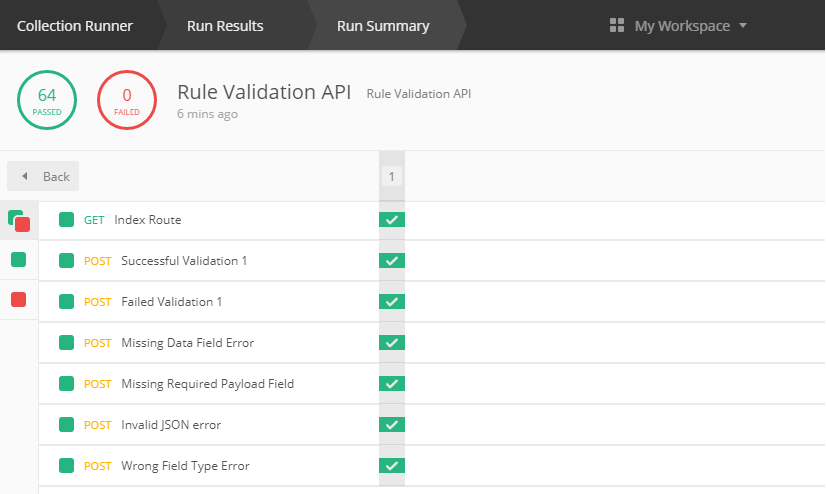Click the green checkmark for Wrong Field Type Error

[392, 466]
